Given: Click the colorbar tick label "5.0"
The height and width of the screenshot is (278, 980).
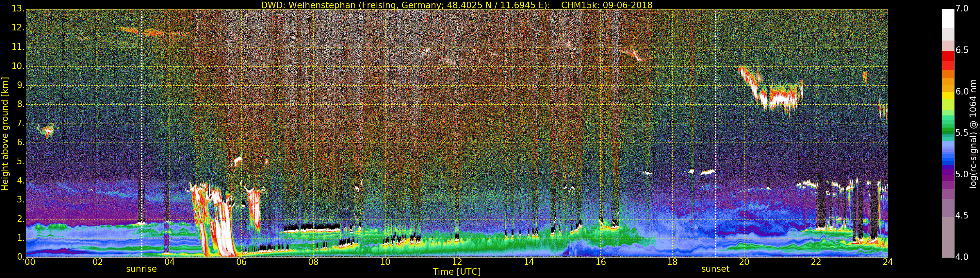Looking at the screenshot, I should (x=962, y=174).
